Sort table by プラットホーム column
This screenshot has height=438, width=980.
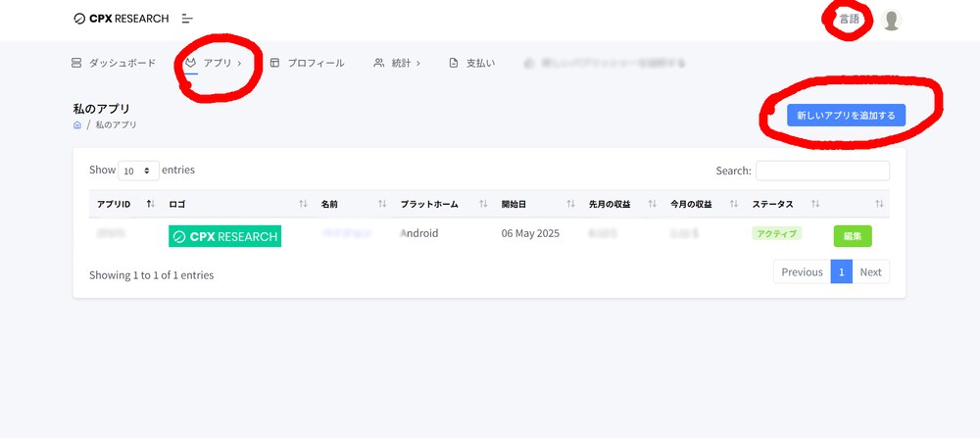443,204
